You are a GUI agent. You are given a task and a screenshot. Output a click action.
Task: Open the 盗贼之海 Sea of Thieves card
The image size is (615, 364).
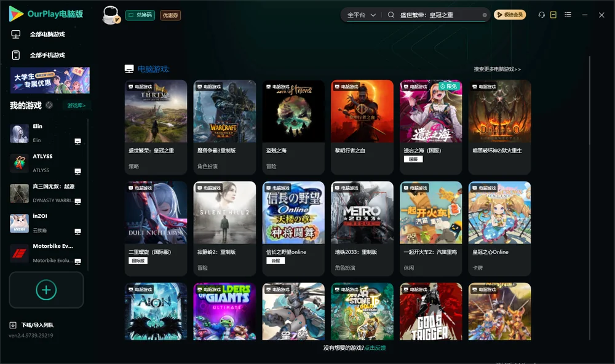[x=293, y=127]
